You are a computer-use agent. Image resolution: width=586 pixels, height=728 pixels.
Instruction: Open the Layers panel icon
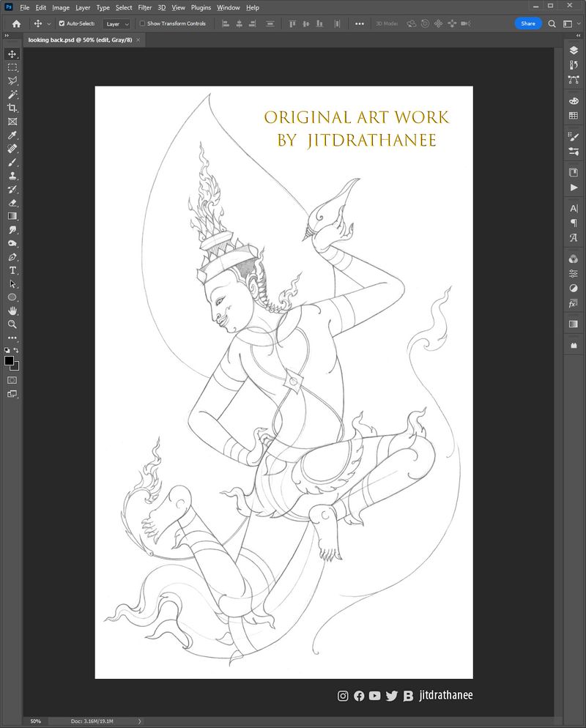tap(574, 50)
